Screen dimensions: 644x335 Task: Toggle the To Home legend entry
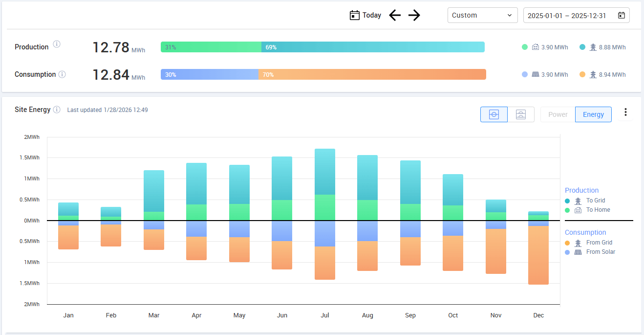(598, 210)
